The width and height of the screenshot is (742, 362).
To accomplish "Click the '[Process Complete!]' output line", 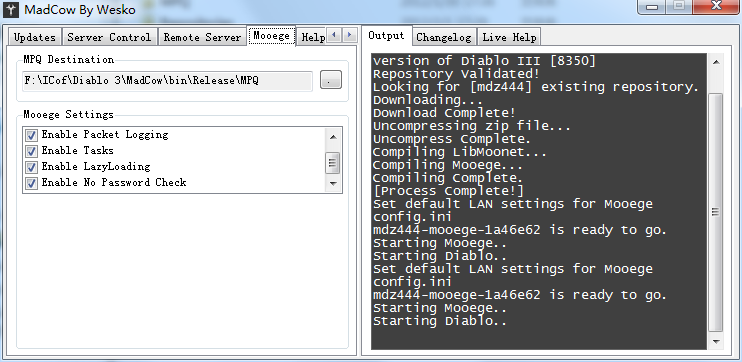I will click(x=448, y=191).
